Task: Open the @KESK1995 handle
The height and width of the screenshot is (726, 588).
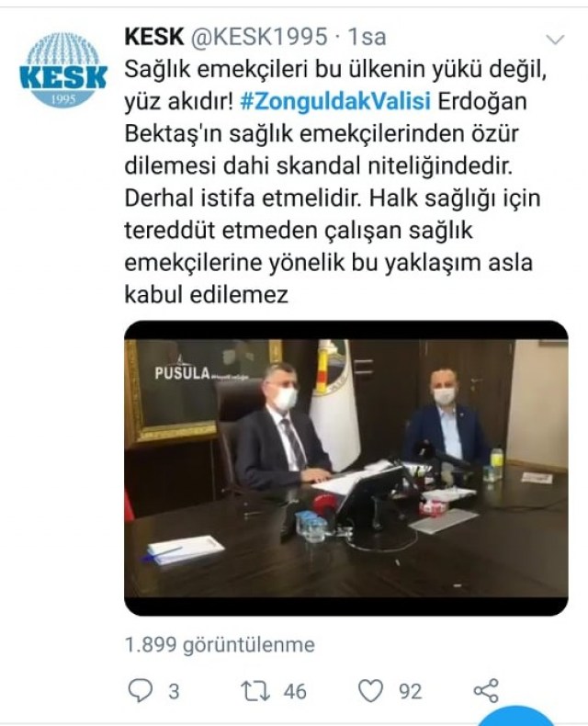Action: tap(259, 37)
